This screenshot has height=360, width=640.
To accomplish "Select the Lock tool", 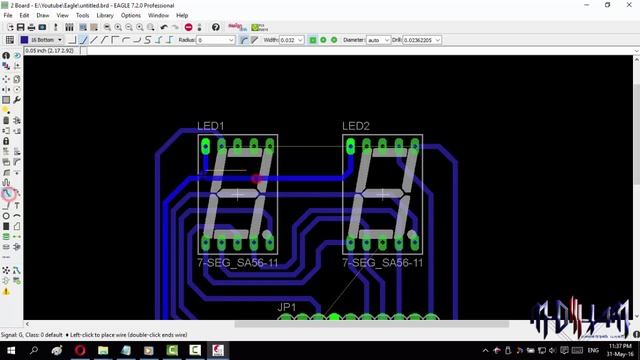I will tap(6, 141).
